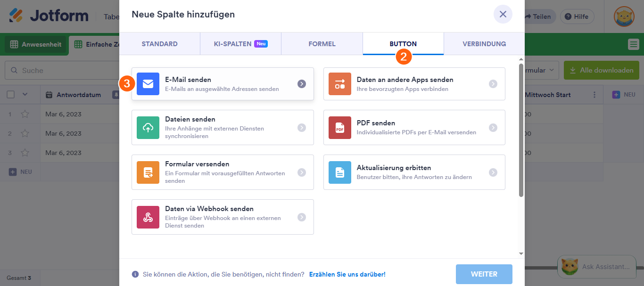The image size is (644, 286).
Task: Open the Dateien senden arrow
Action: (x=302, y=128)
